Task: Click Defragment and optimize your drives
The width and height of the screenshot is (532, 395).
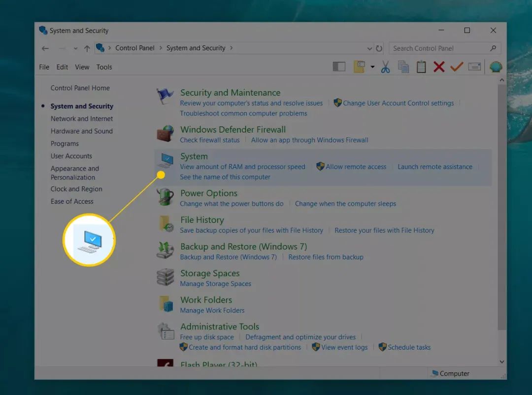Action: tap(300, 337)
